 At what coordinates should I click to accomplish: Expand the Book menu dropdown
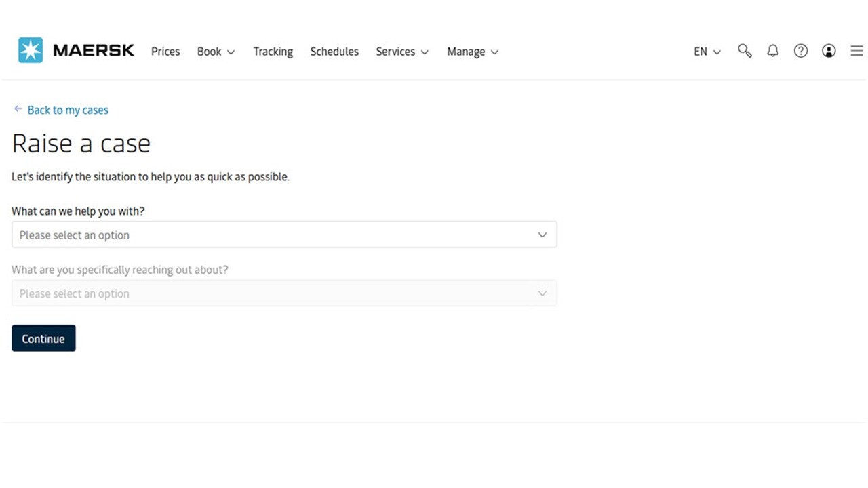click(x=216, y=52)
